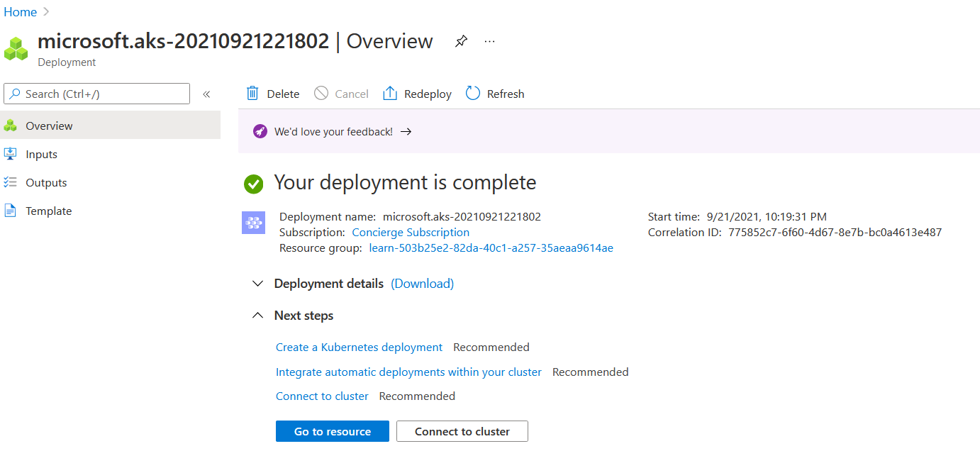Click the feedback rocket icon

(x=260, y=131)
